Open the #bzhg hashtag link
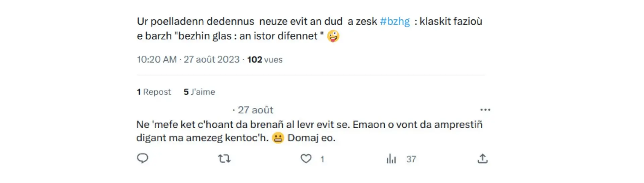Viewport: 644px width, 183px height. coord(395,21)
